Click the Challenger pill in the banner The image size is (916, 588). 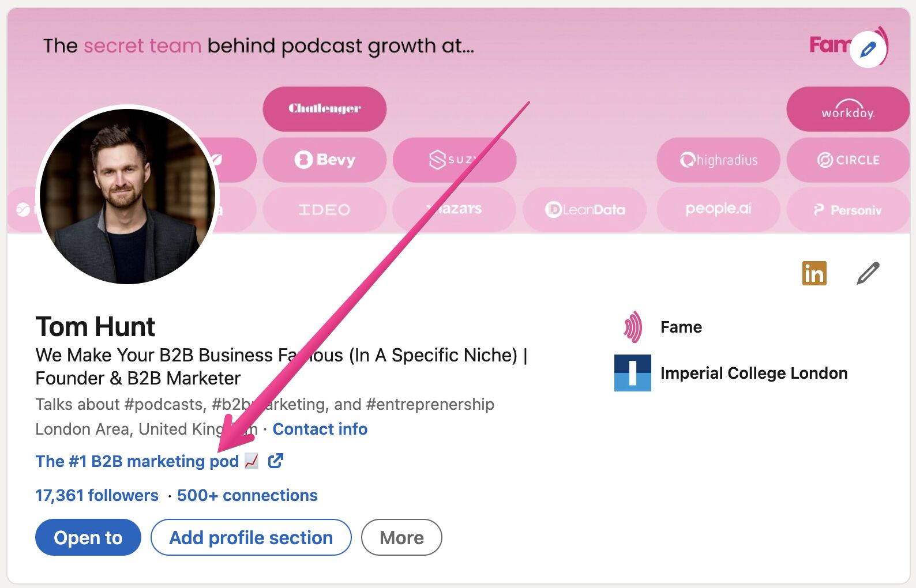(325, 109)
